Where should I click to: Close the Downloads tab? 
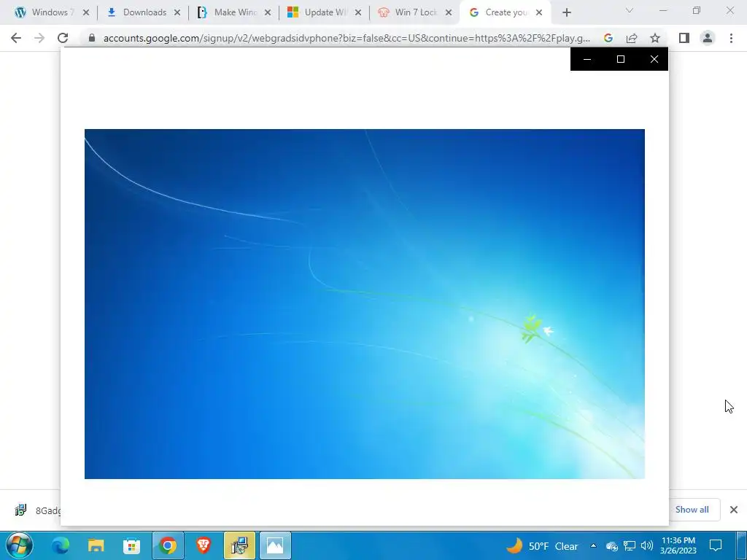click(177, 12)
